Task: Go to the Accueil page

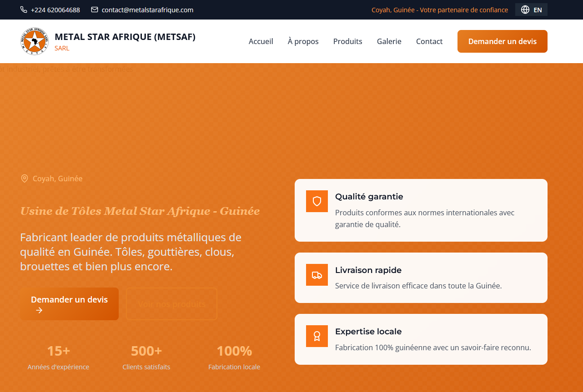Action: coord(261,41)
